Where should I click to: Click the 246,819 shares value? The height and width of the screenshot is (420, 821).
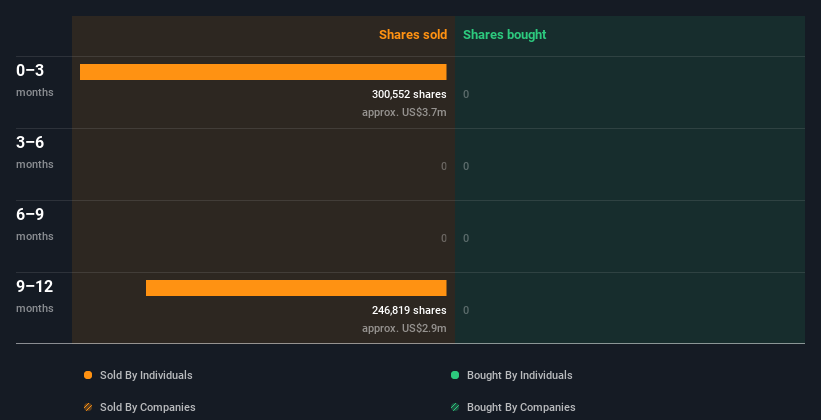(x=409, y=311)
